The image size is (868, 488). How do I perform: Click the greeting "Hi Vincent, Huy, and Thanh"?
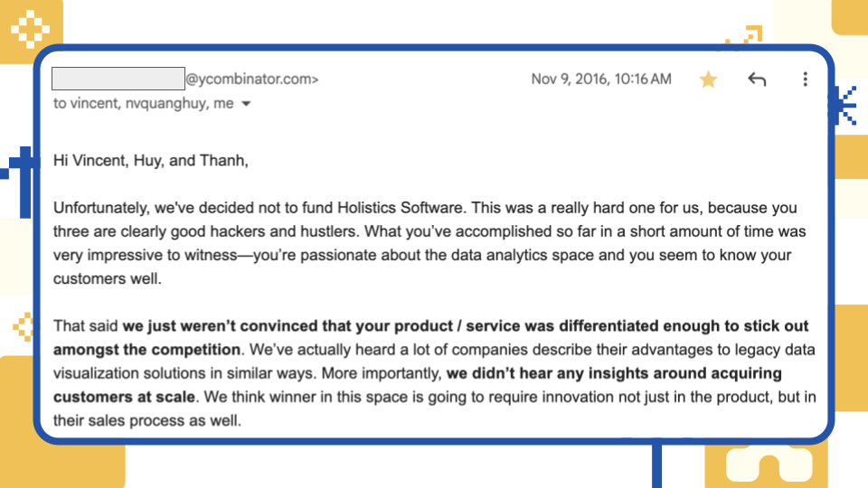click(x=150, y=161)
